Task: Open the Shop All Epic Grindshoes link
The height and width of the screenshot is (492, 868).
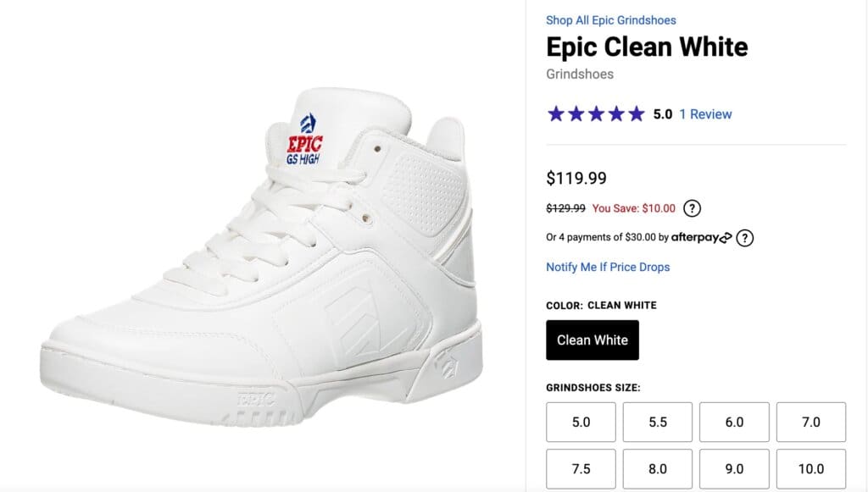Action: click(610, 20)
